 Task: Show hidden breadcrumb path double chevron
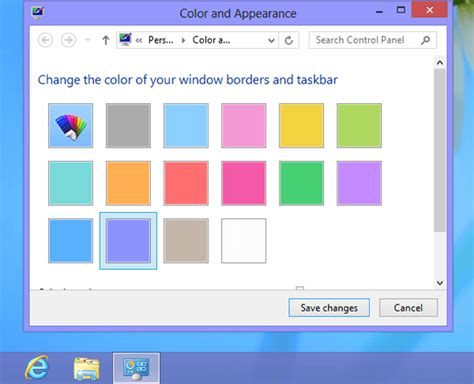[139, 41]
